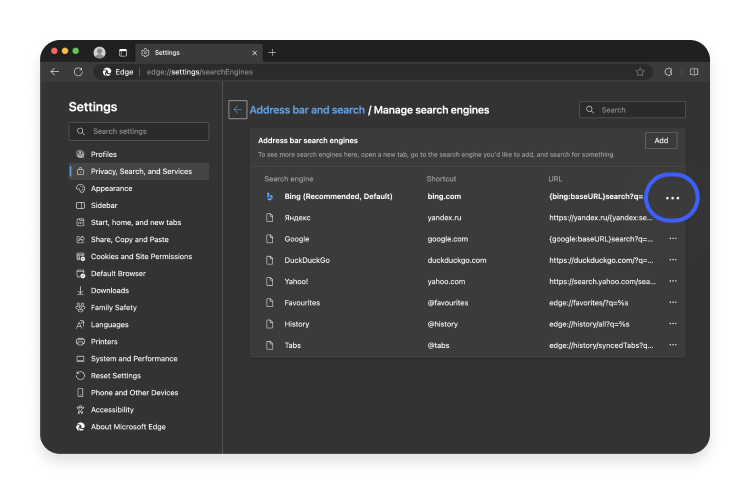Reload the page with refresh icon
750x494 pixels.
(x=78, y=72)
